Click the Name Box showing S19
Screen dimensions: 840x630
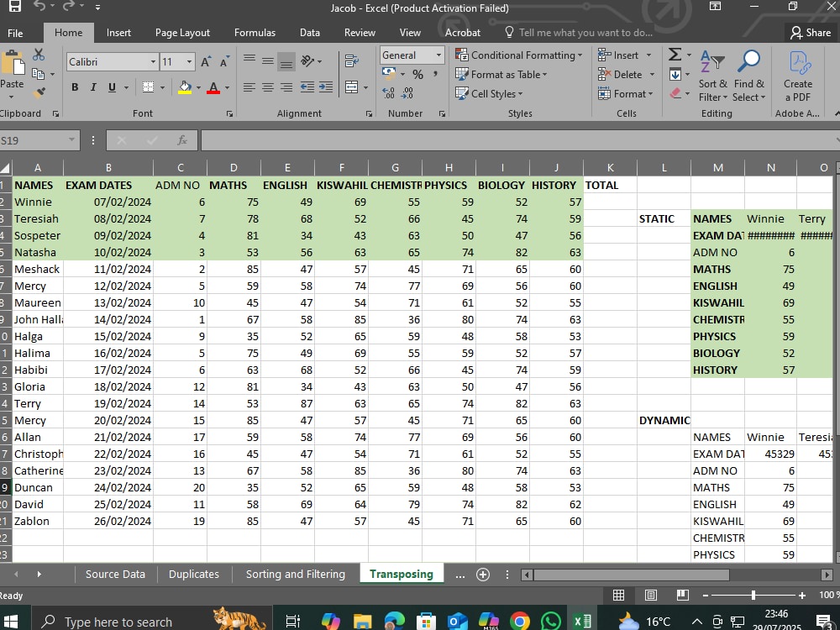(x=39, y=140)
